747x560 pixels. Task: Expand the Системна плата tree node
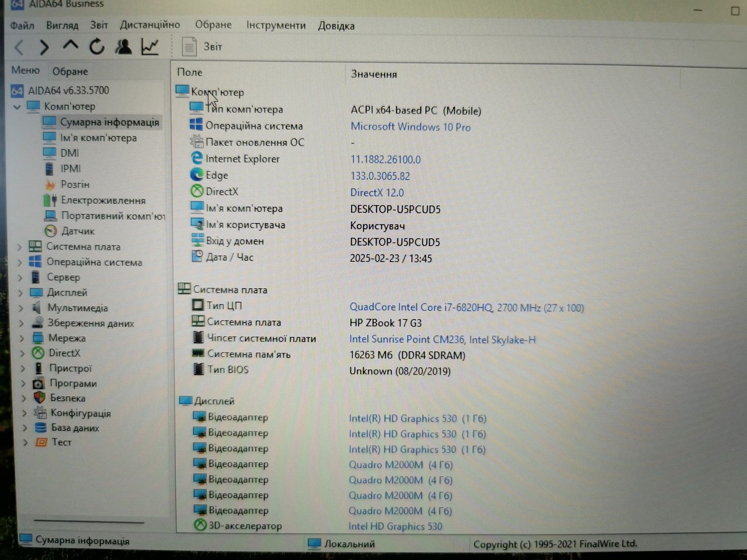point(19,247)
